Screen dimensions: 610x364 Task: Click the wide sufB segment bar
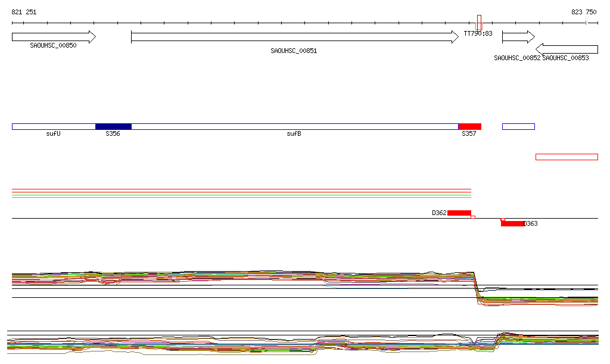[294, 126]
